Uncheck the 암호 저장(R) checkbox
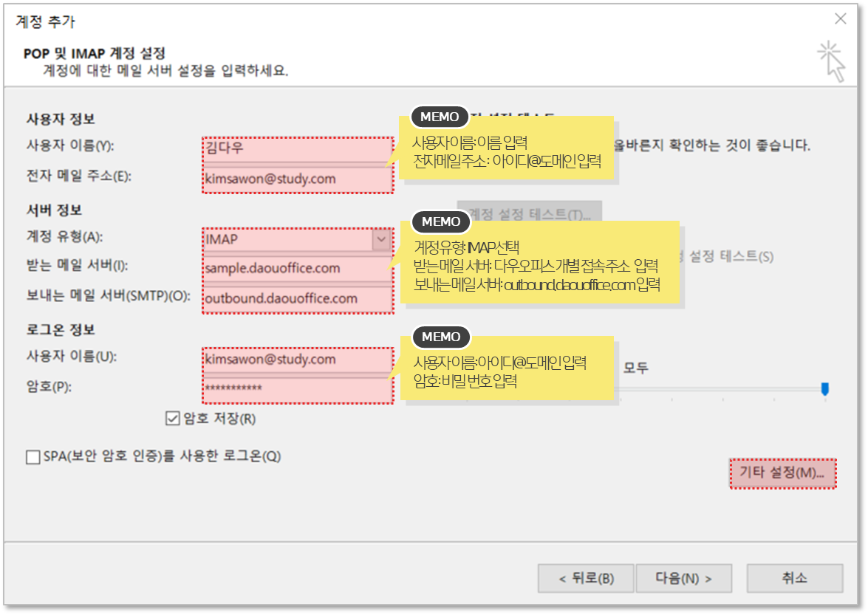This screenshot has height=615, width=868. pyautogui.click(x=172, y=419)
